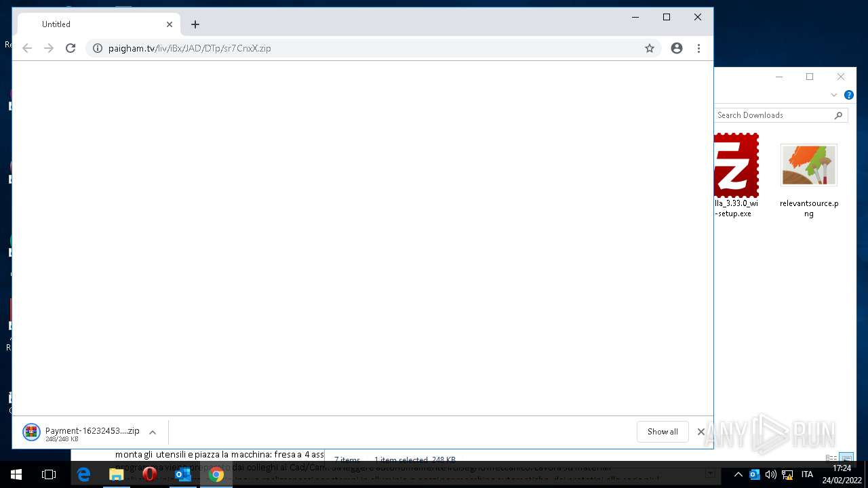The image size is (868, 488).
Task: Maximize the Explorer window
Action: [x=809, y=77]
